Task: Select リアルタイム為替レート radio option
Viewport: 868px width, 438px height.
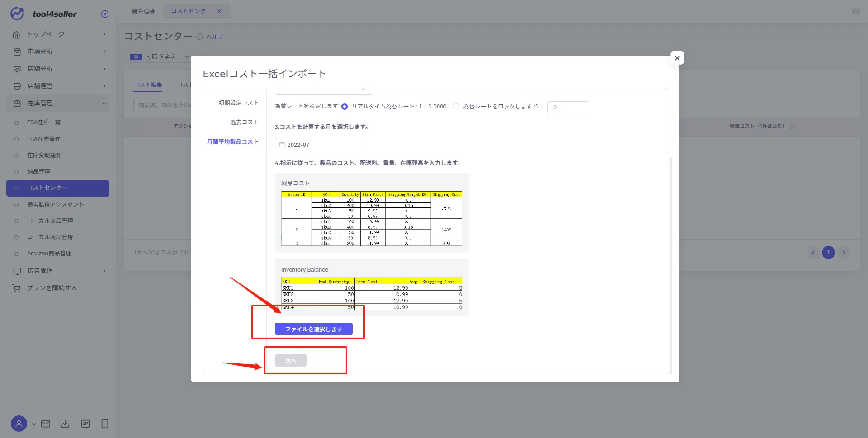Action: pyautogui.click(x=344, y=107)
